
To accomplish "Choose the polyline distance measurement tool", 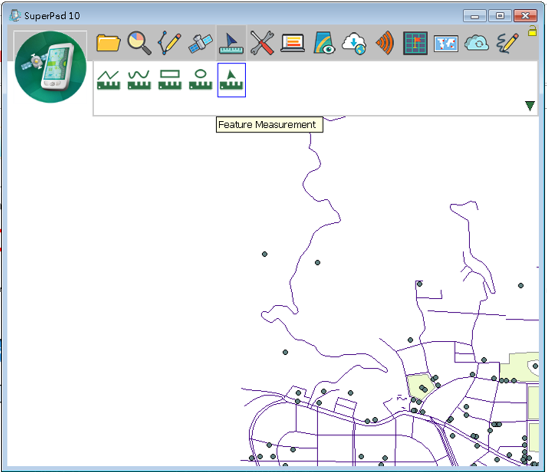I will click(108, 80).
